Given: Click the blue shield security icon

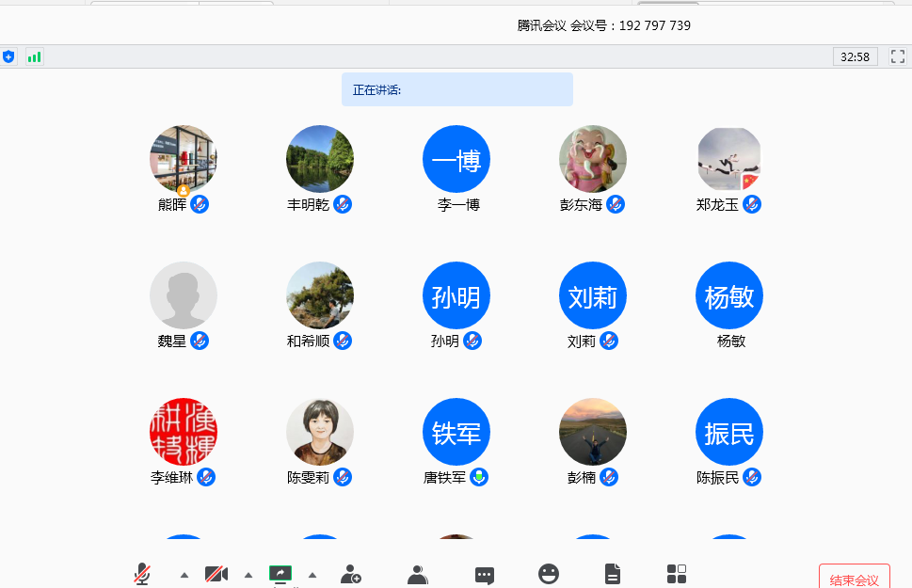Looking at the screenshot, I should pyautogui.click(x=9, y=56).
